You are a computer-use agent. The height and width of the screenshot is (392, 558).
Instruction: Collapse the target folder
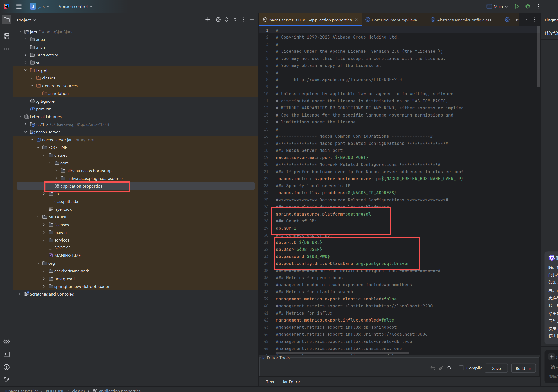(x=26, y=70)
